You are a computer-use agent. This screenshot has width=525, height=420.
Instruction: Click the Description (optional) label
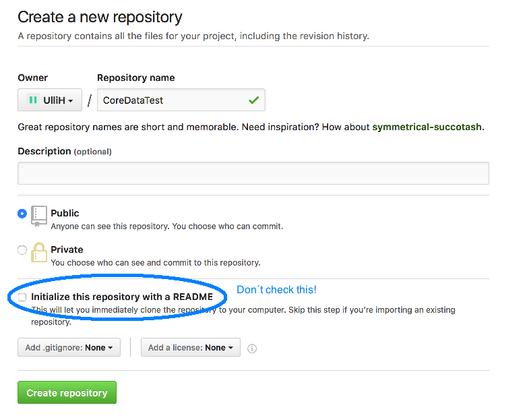tap(64, 152)
